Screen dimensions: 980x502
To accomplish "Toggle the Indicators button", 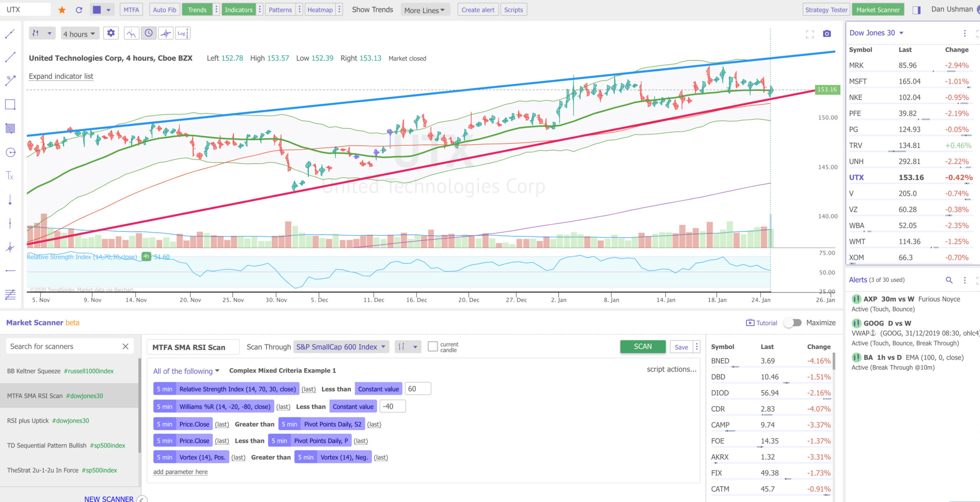I will (x=239, y=10).
